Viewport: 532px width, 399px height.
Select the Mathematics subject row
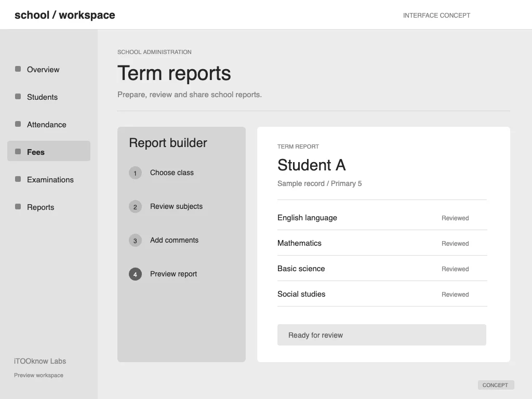pos(382,243)
